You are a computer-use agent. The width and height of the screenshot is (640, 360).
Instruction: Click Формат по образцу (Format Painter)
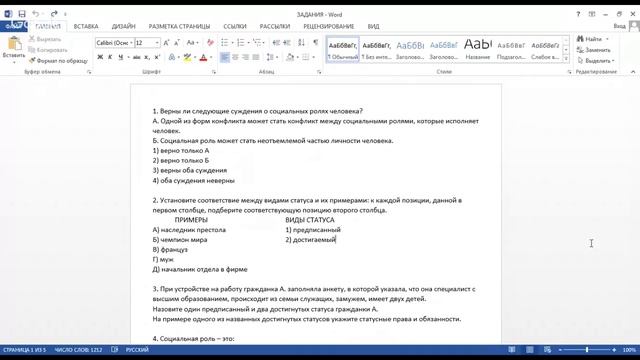(58, 61)
